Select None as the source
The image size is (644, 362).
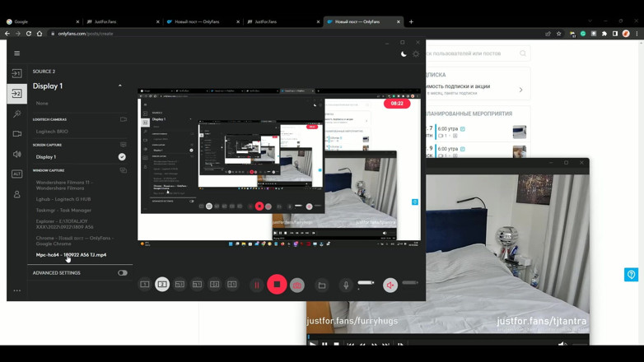click(42, 104)
